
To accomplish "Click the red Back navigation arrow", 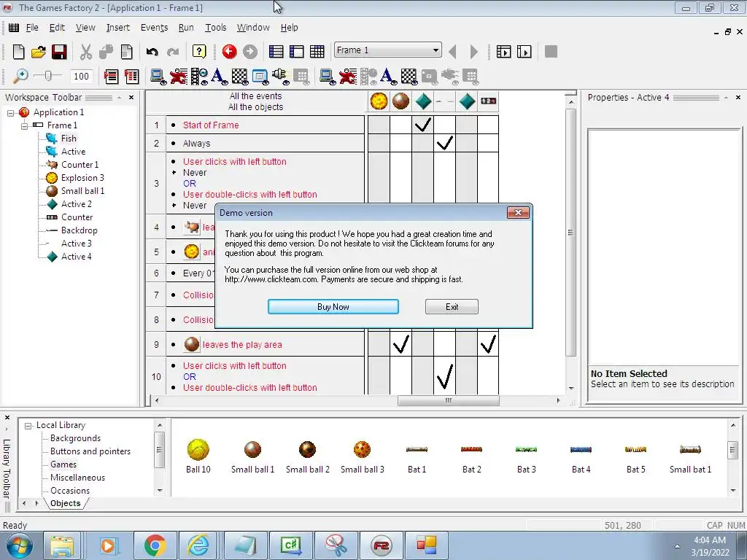I will 229,52.
